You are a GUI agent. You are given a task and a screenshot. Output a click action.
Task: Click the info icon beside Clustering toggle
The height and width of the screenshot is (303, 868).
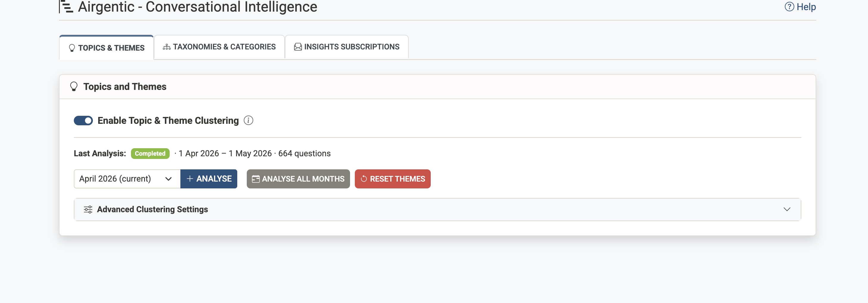(x=248, y=120)
